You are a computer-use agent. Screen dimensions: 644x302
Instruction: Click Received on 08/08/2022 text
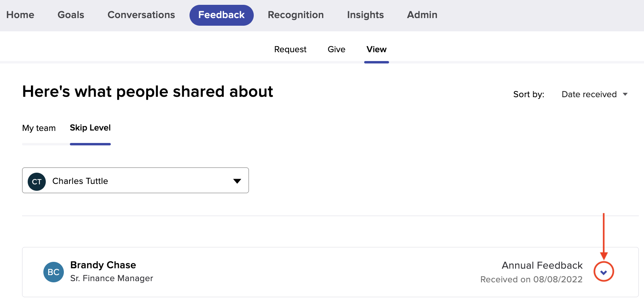point(531,280)
